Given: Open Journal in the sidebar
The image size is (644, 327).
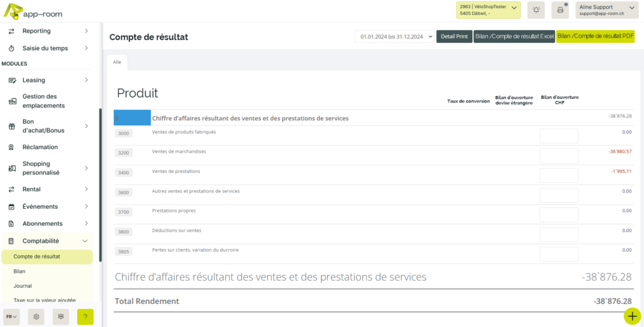Looking at the screenshot, I should coord(22,285).
